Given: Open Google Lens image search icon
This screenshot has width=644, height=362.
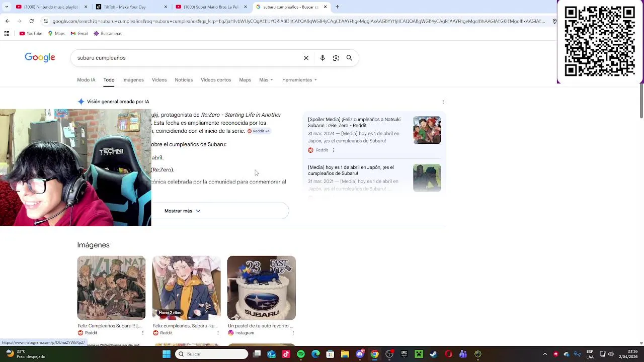Looking at the screenshot, I should [x=336, y=58].
